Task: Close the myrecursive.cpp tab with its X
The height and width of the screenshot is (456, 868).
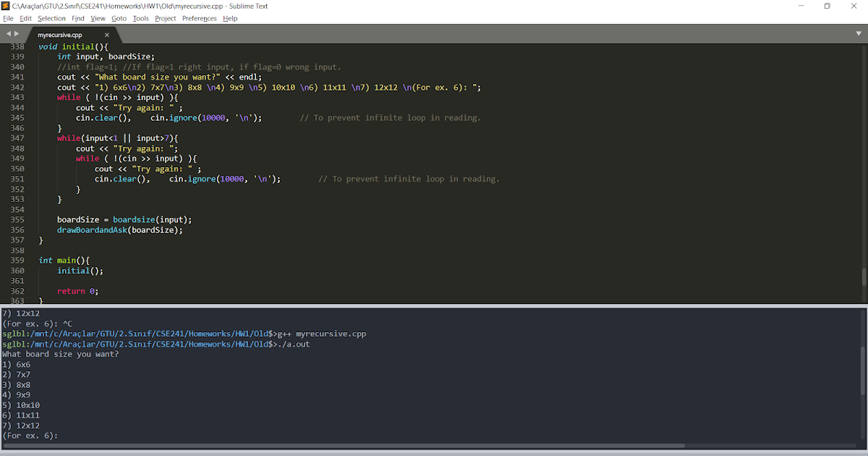Action: [106, 33]
